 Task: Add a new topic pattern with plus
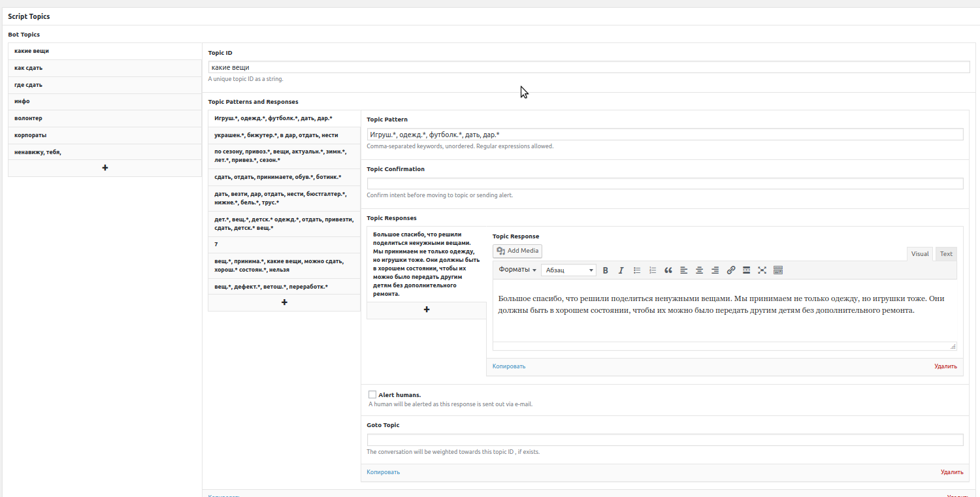pos(284,302)
